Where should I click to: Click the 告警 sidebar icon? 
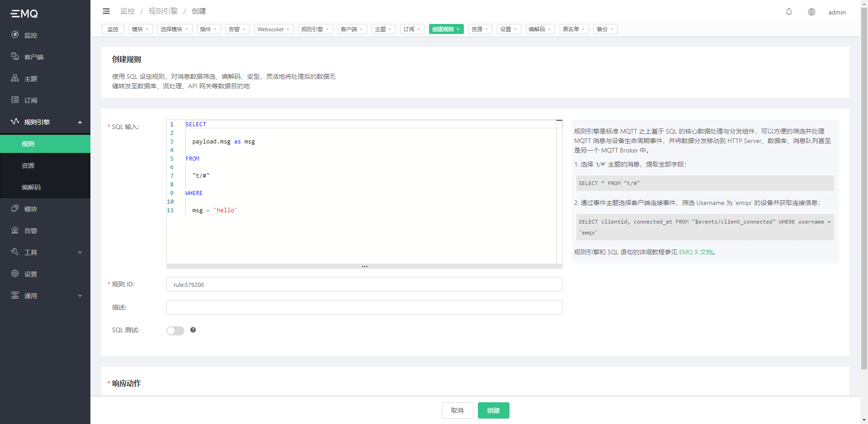[x=15, y=230]
